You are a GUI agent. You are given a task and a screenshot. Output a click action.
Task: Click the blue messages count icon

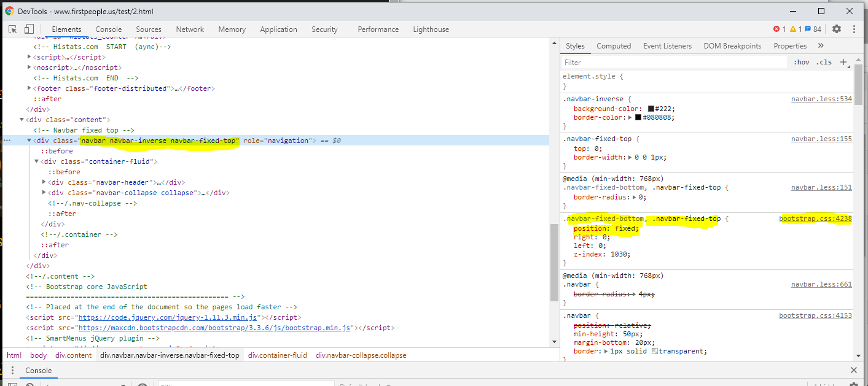(808, 29)
